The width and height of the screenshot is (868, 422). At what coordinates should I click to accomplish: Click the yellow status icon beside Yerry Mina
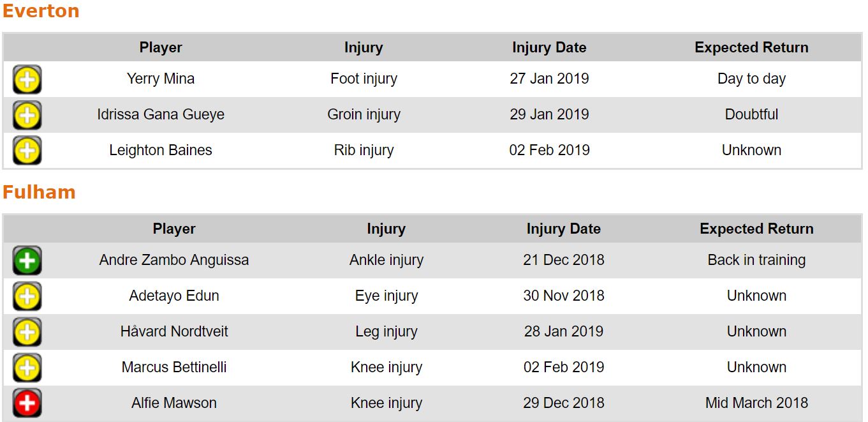coord(27,80)
